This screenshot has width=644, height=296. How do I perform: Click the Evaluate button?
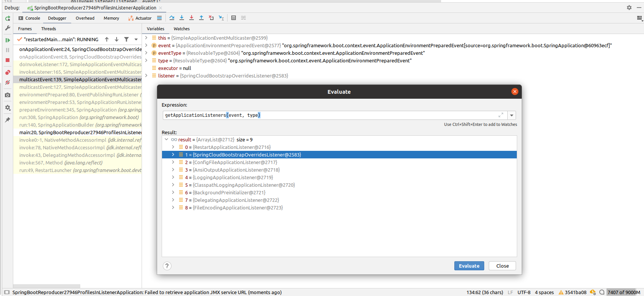pyautogui.click(x=469, y=266)
